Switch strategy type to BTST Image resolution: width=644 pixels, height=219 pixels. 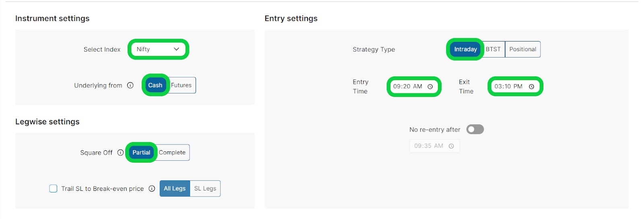(x=493, y=49)
